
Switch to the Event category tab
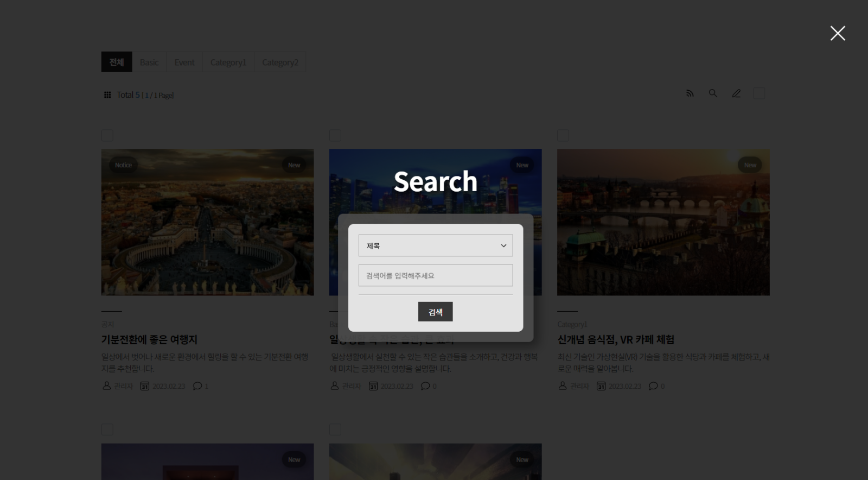pos(184,62)
